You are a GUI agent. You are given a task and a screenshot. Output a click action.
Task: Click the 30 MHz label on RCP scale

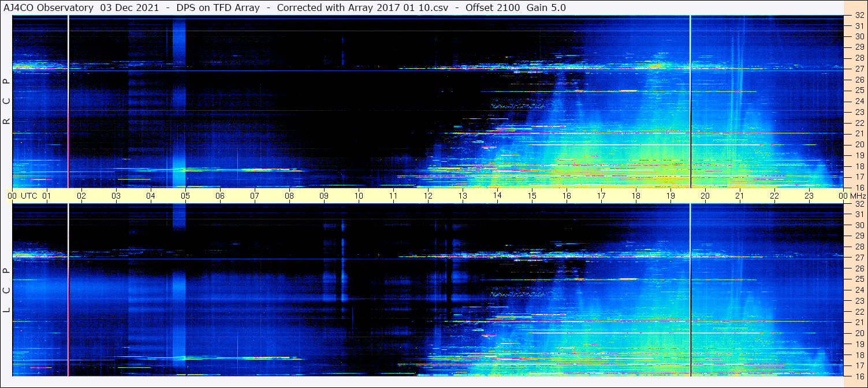click(x=859, y=36)
